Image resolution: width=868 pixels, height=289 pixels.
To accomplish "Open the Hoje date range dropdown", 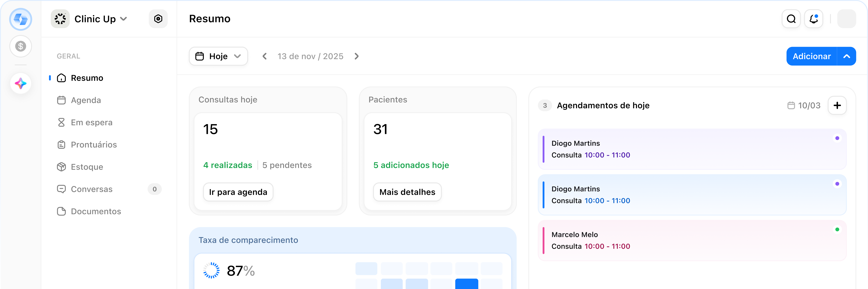I will click(218, 56).
